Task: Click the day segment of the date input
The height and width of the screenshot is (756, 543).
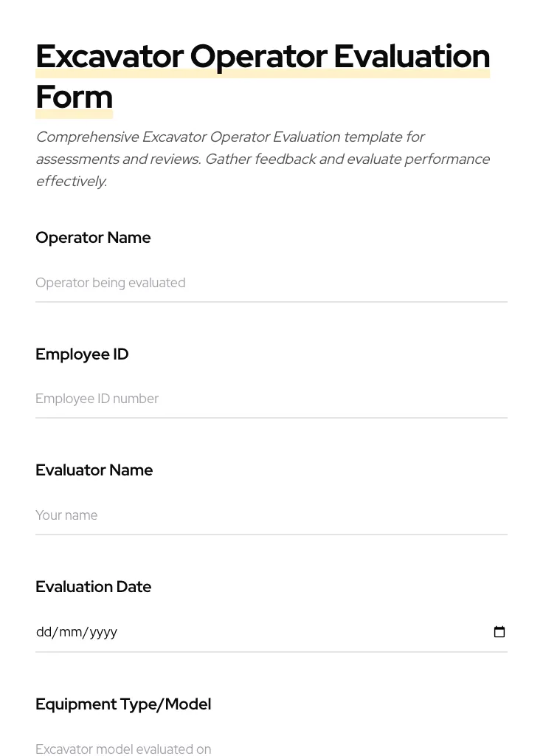Action: (43, 632)
